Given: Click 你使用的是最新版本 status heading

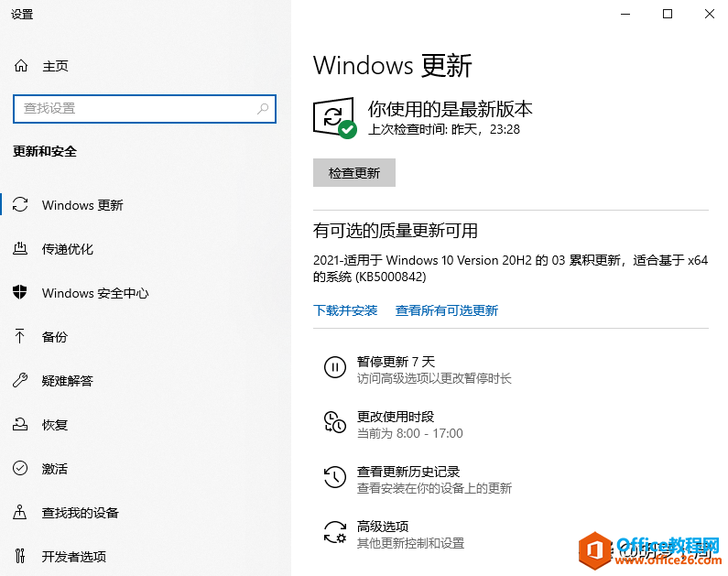Looking at the screenshot, I should (450, 109).
